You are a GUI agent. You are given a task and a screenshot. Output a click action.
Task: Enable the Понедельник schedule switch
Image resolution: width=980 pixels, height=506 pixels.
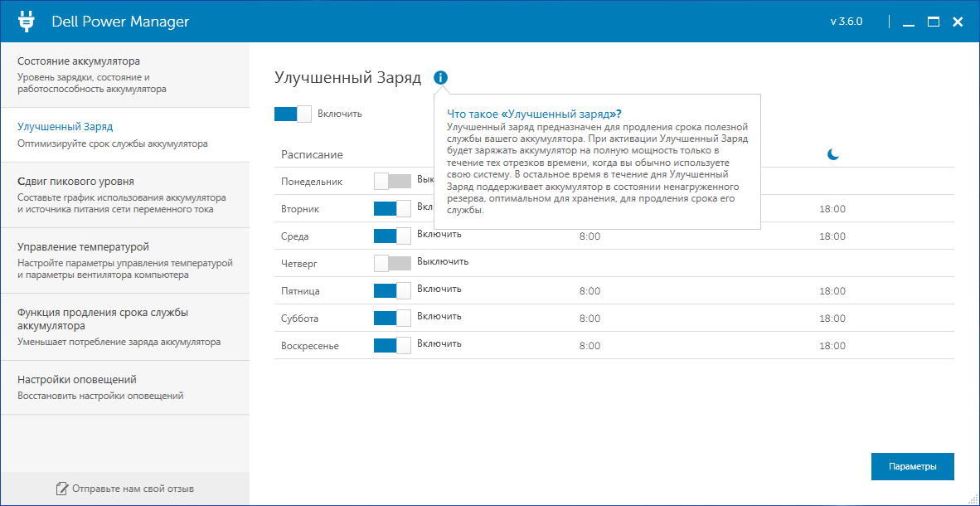coord(392,182)
